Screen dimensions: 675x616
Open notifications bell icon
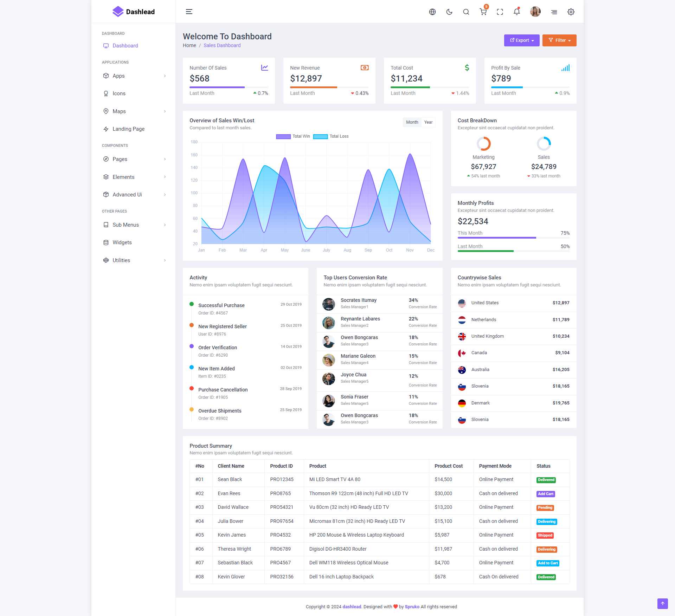click(516, 12)
